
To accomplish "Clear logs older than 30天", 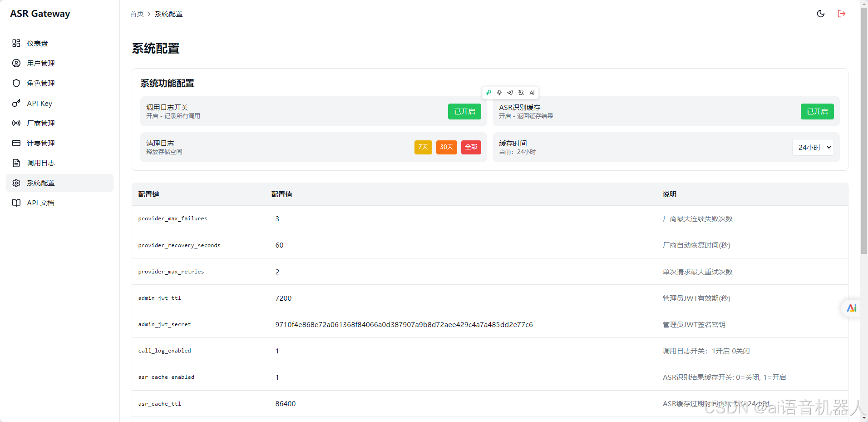I will click(447, 147).
